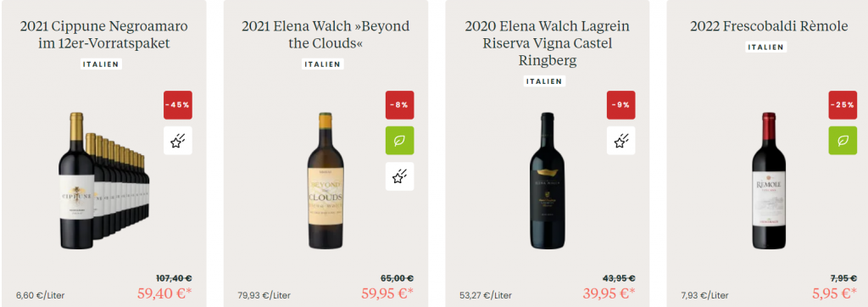This screenshot has height=307, width=868.
Task: Click the Italien tag under Cippune Negroamaro
Action: pyautogui.click(x=102, y=64)
